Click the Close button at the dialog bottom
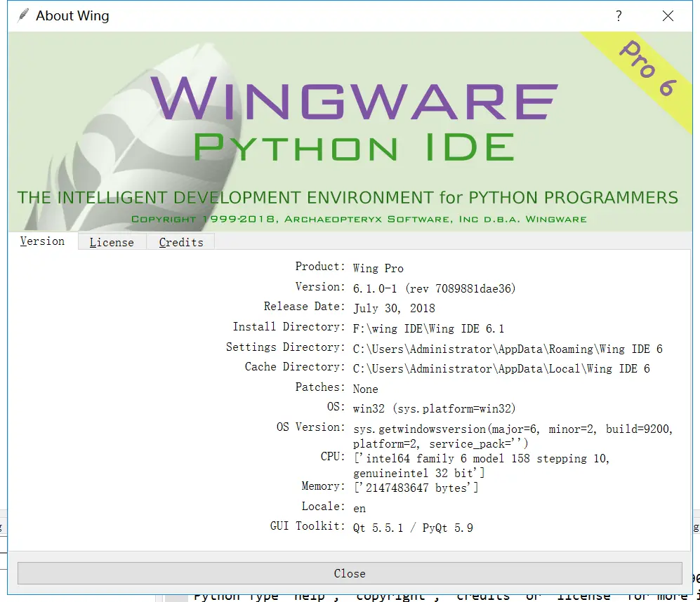Image resolution: width=700 pixels, height=602 pixels. 350,573
